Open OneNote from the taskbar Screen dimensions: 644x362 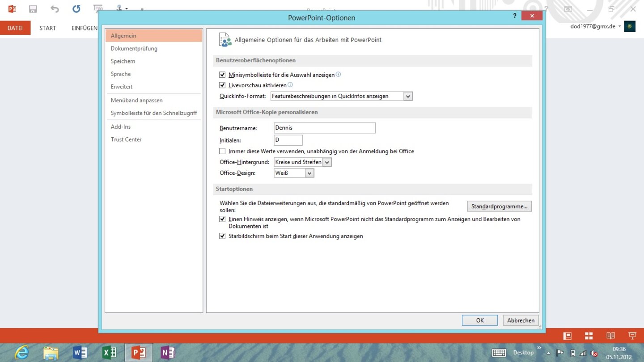click(168, 353)
